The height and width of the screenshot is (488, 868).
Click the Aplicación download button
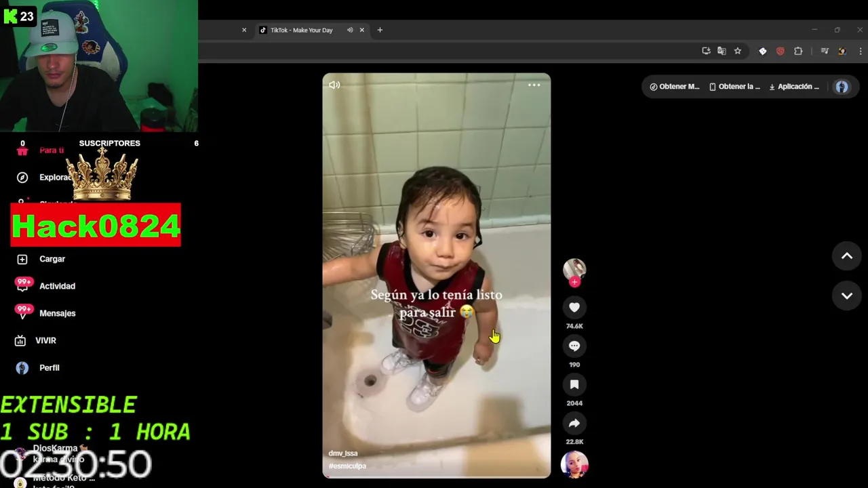(x=794, y=87)
